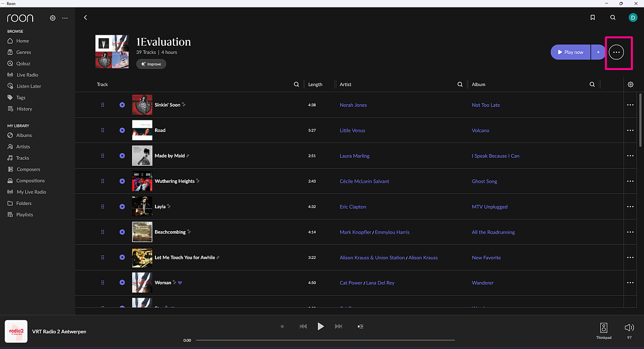Click the Improve button
Screen dimensions: 644x349
coord(151,64)
